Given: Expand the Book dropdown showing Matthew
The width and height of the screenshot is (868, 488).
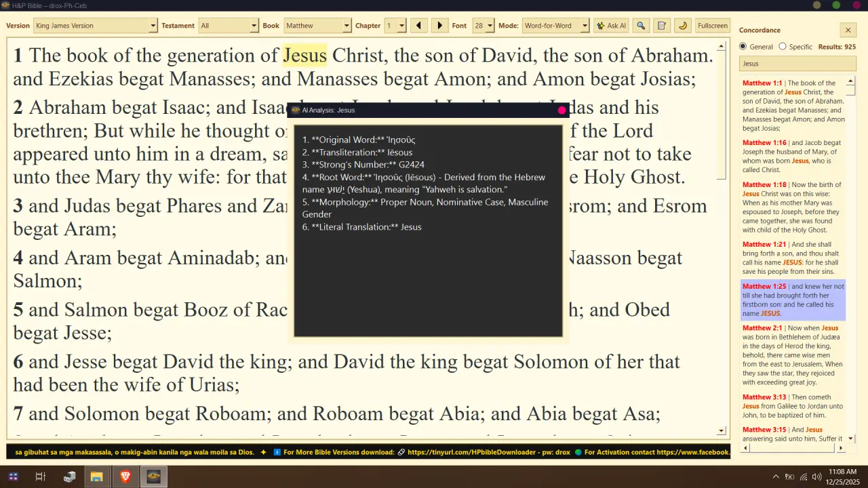Looking at the screenshot, I should [317, 26].
